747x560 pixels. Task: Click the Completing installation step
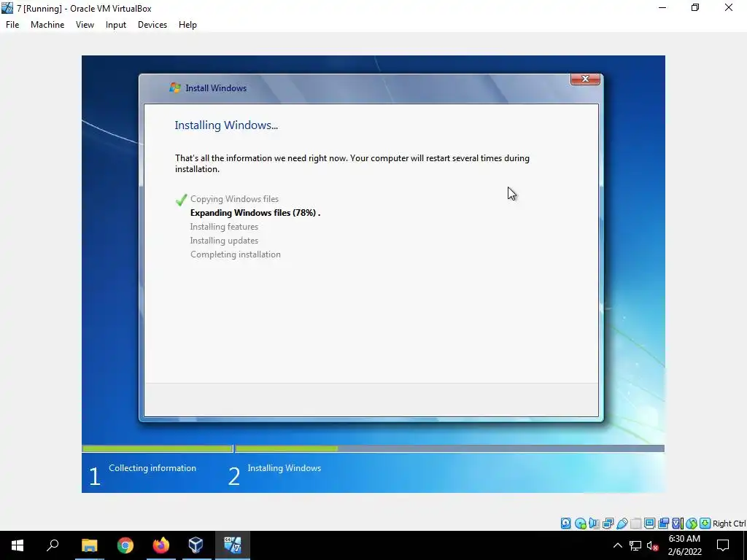[236, 254]
